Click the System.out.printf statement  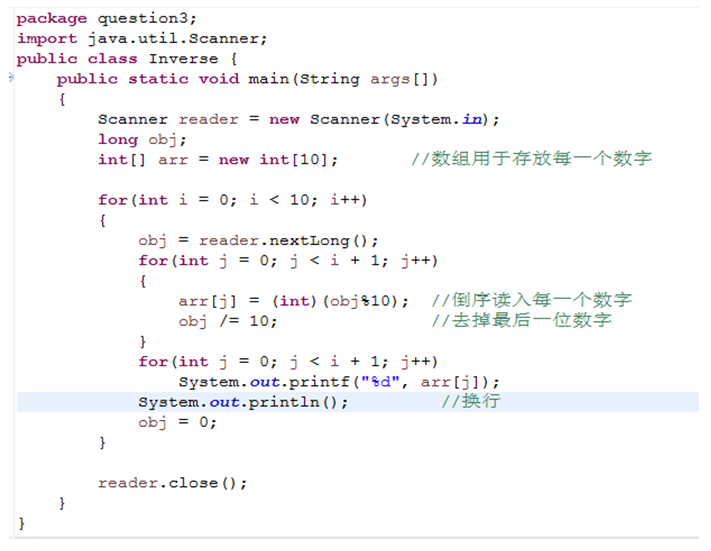pos(338,382)
